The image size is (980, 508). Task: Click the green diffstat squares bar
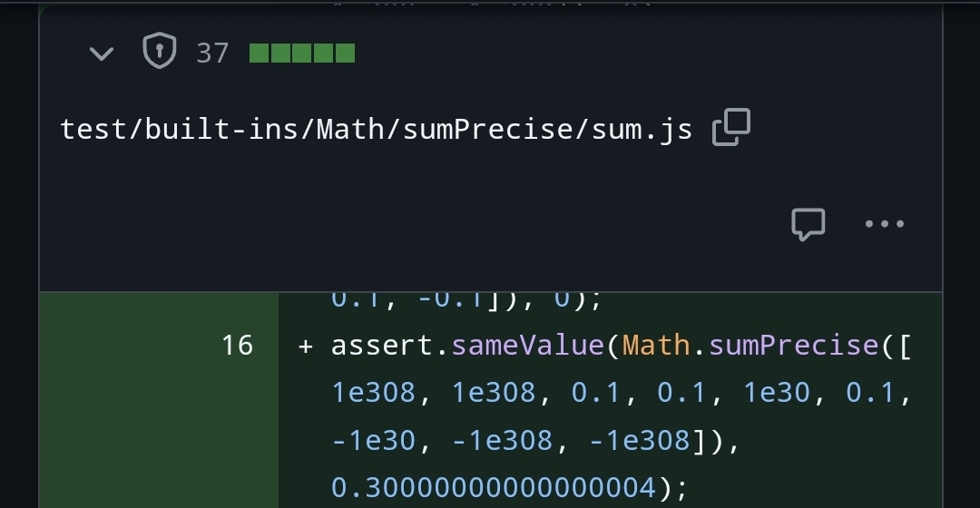(301, 54)
